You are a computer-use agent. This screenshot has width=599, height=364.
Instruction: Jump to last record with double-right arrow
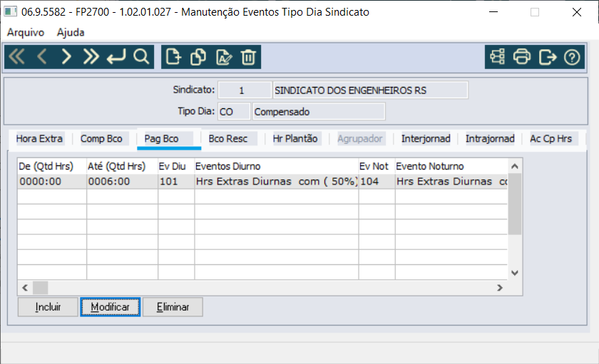click(x=91, y=57)
